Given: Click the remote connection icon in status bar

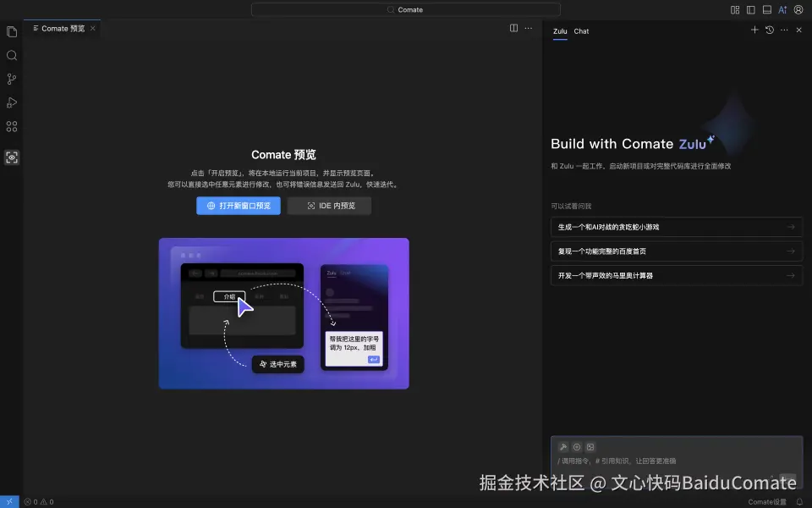Looking at the screenshot, I should click(9, 502).
